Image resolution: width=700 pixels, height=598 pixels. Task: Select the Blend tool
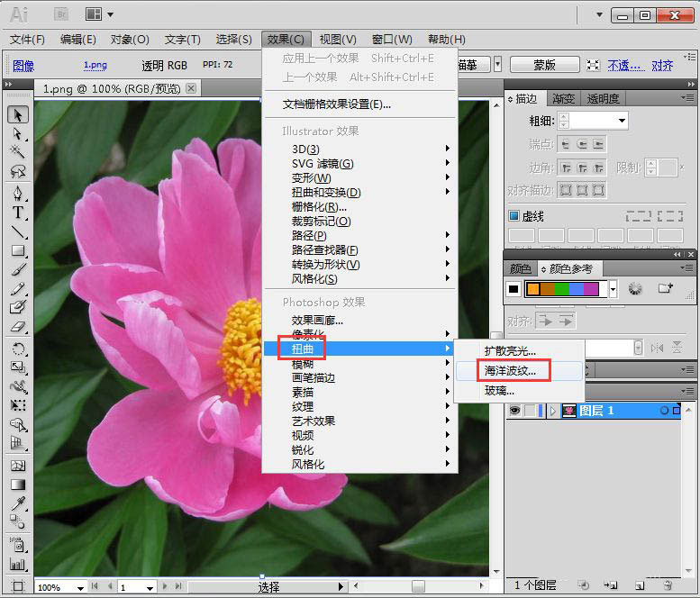[18, 522]
